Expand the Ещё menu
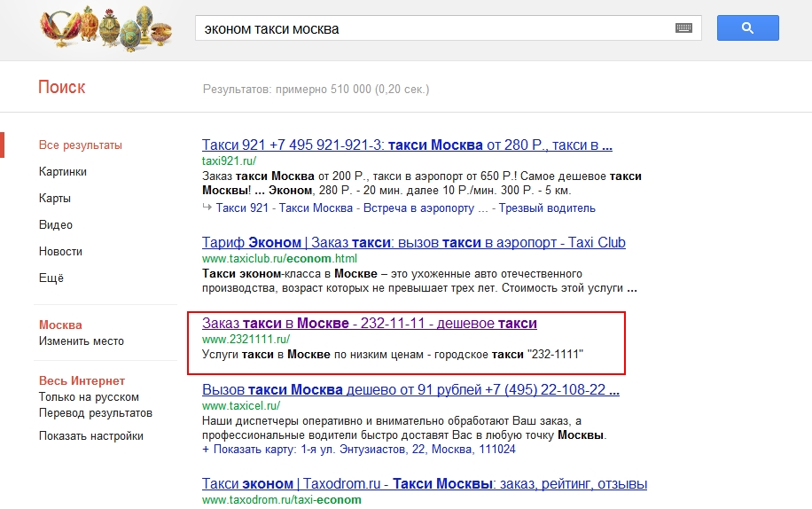This screenshot has width=812, height=509. point(51,278)
